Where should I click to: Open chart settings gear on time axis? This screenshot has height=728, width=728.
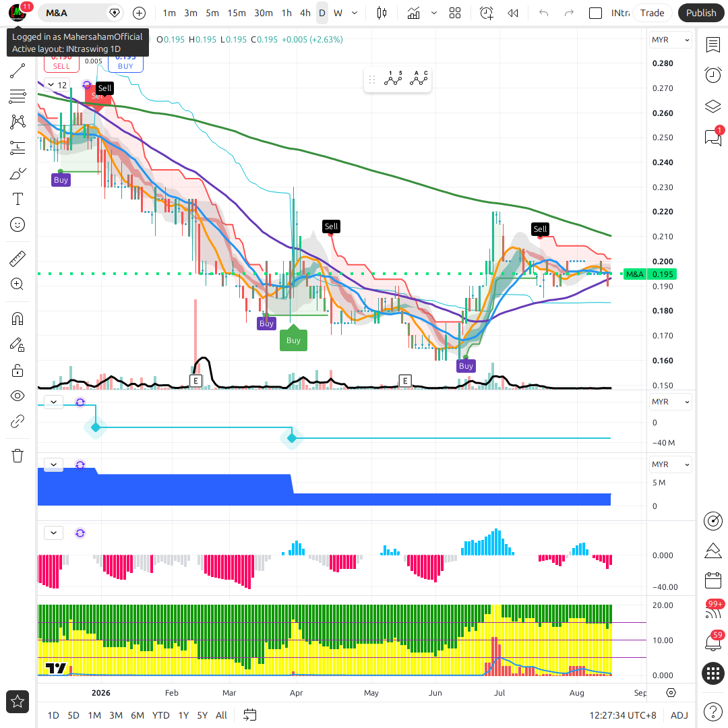click(x=671, y=693)
